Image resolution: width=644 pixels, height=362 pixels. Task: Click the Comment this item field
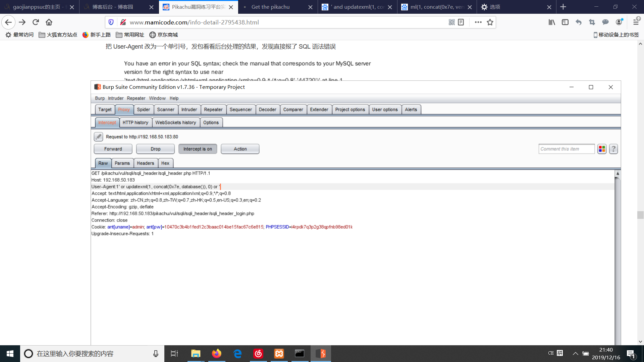[x=566, y=149]
